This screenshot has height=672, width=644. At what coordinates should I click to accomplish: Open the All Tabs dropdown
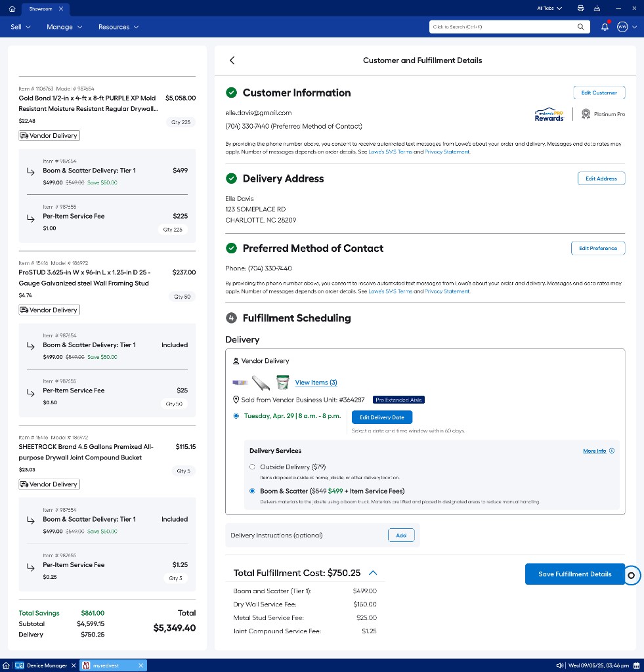549,8
